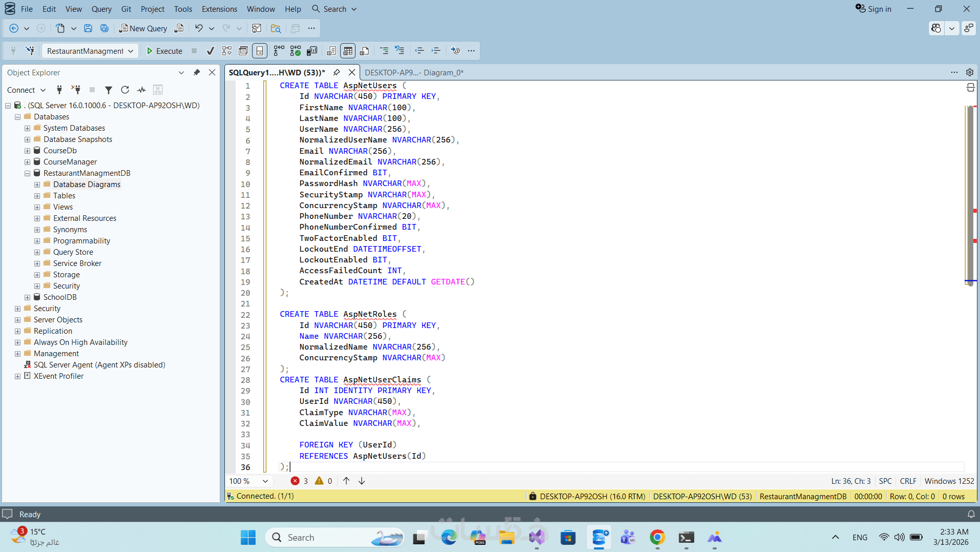
Task: Click the Execute query button
Action: [164, 51]
